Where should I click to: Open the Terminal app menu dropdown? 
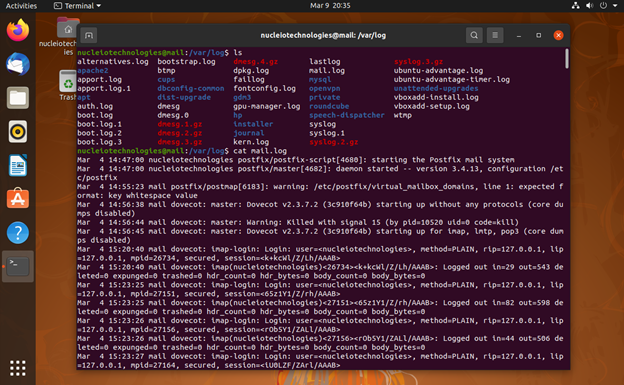78,6
